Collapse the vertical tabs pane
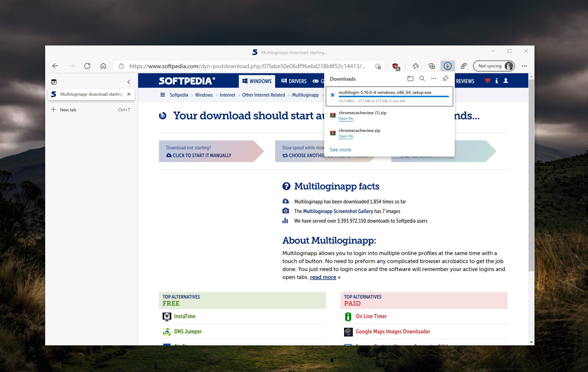The height and width of the screenshot is (372, 588). (x=129, y=82)
